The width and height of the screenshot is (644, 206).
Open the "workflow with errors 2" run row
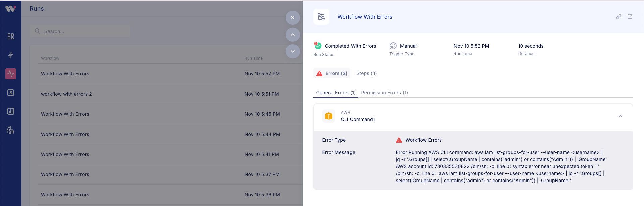click(66, 94)
